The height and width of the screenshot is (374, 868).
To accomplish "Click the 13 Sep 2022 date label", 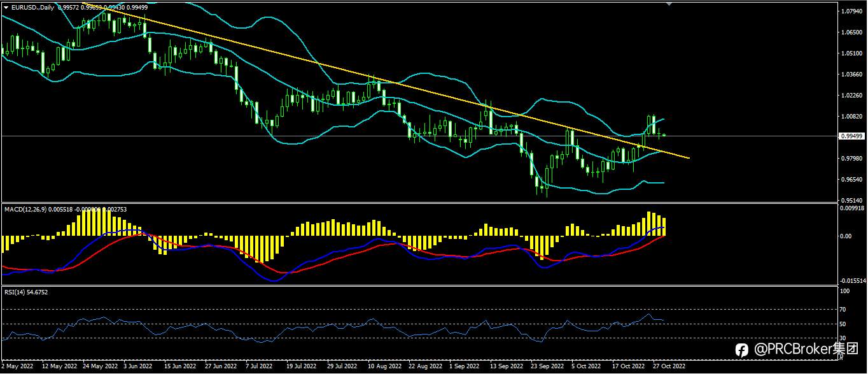I will tap(506, 367).
